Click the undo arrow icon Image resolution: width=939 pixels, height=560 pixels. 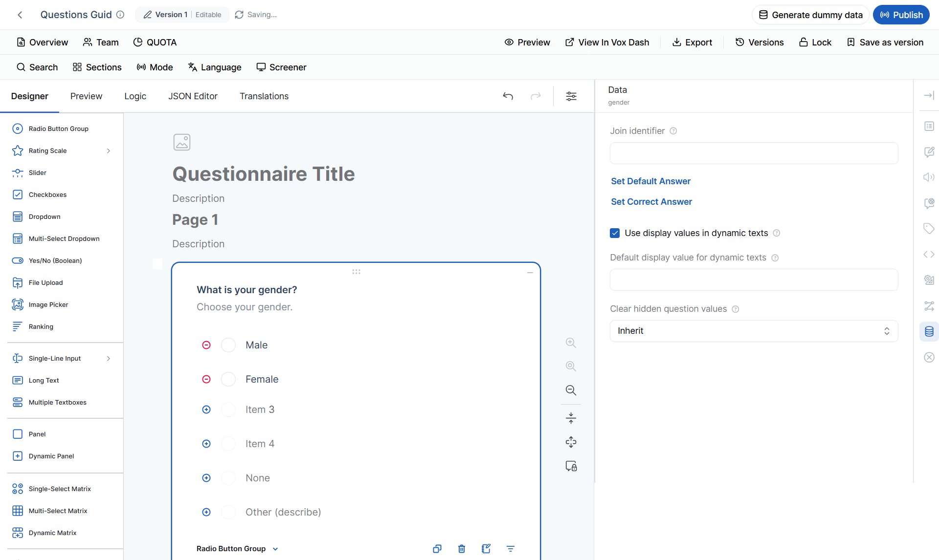(x=508, y=96)
